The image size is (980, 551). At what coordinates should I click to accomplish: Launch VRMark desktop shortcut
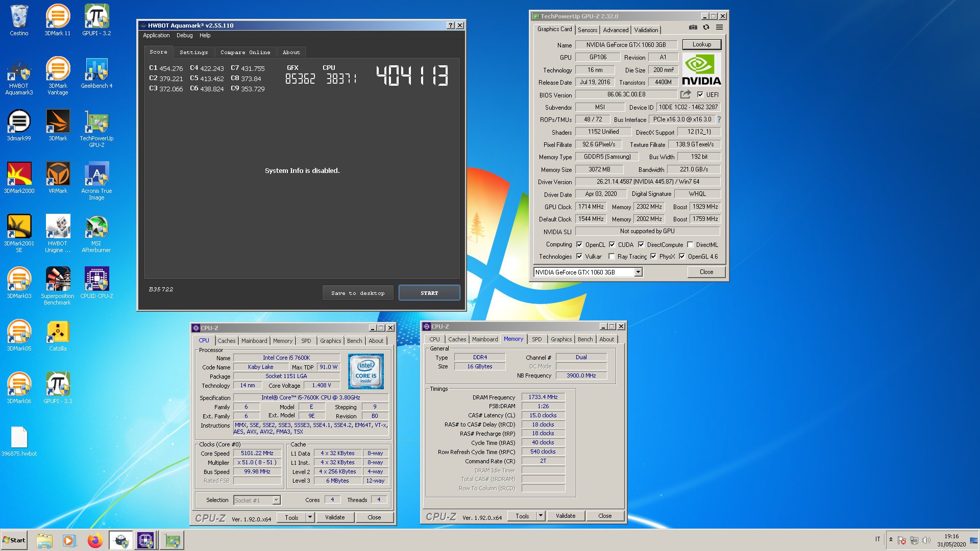click(x=58, y=178)
